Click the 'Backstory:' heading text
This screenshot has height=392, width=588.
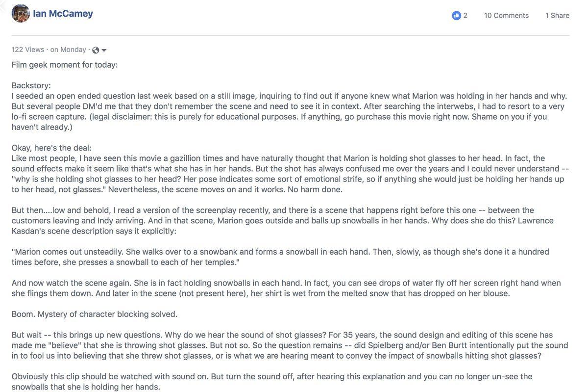(x=31, y=85)
